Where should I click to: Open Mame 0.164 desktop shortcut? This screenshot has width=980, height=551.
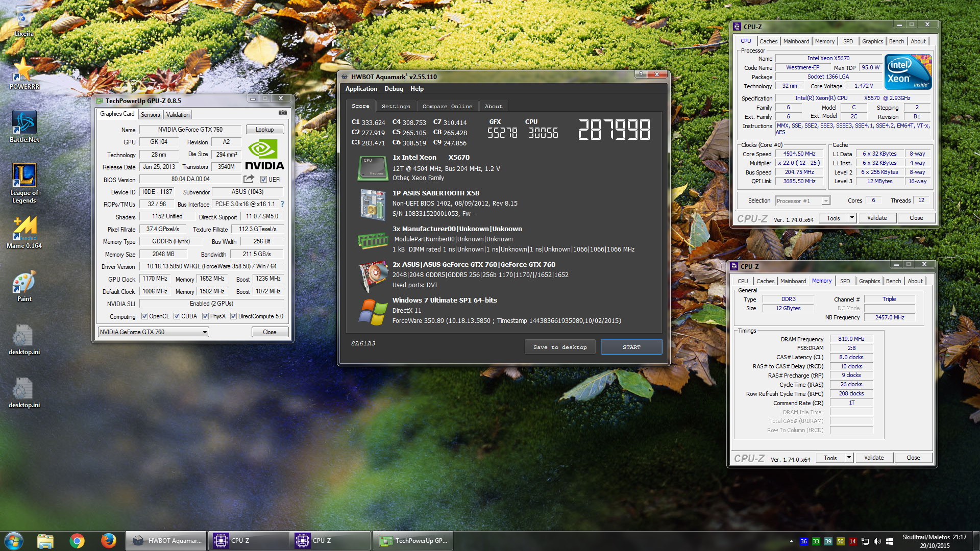[x=24, y=232]
